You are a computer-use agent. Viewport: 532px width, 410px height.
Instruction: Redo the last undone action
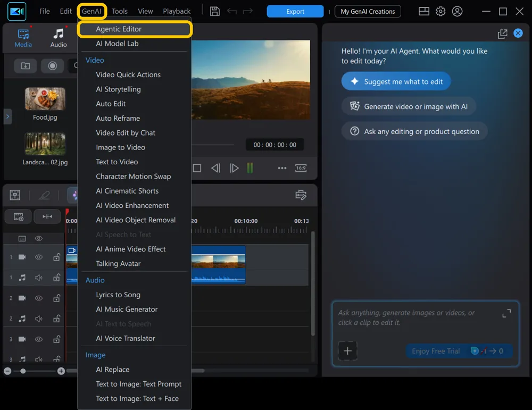coord(248,11)
